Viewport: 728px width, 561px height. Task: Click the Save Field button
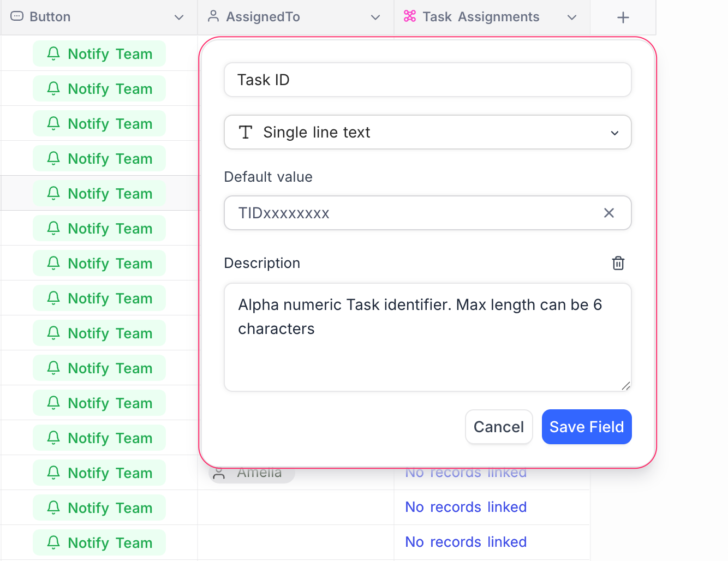[x=587, y=427]
